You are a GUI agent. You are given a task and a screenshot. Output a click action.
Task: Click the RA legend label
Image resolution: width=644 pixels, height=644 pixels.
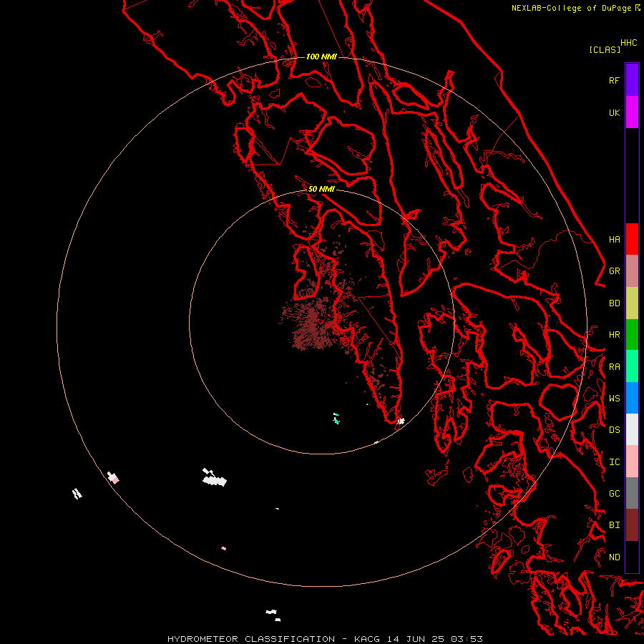click(614, 367)
